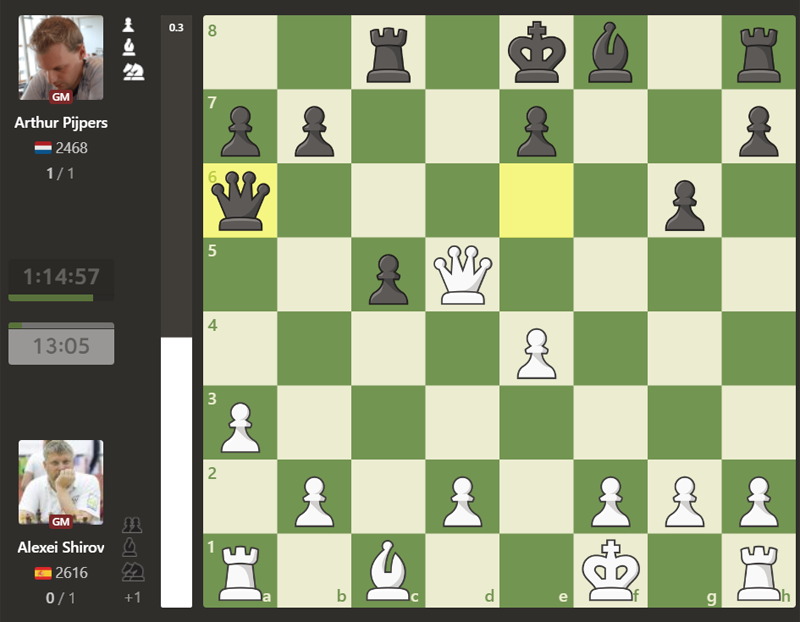Click the white clock showing 13:05

pos(60,346)
